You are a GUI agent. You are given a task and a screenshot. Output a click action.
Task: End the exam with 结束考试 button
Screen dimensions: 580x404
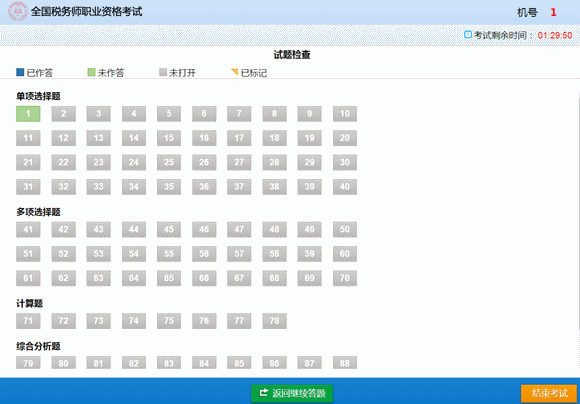(549, 393)
